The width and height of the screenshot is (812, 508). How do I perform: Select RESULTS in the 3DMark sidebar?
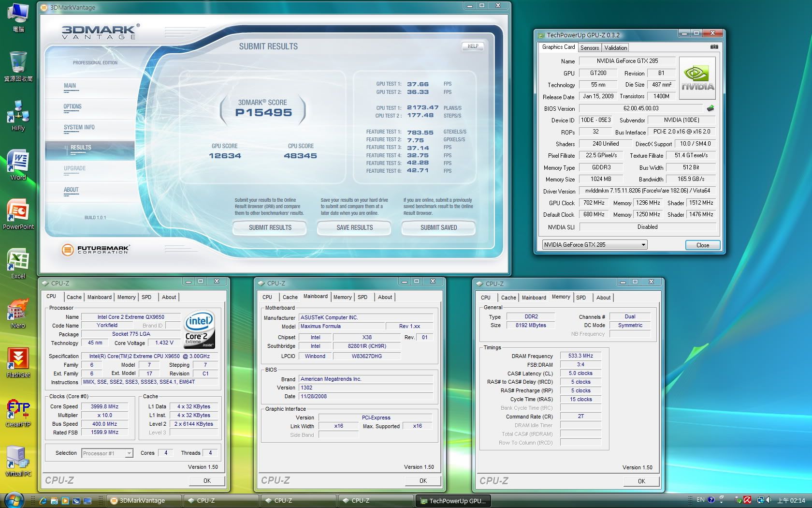pos(90,149)
